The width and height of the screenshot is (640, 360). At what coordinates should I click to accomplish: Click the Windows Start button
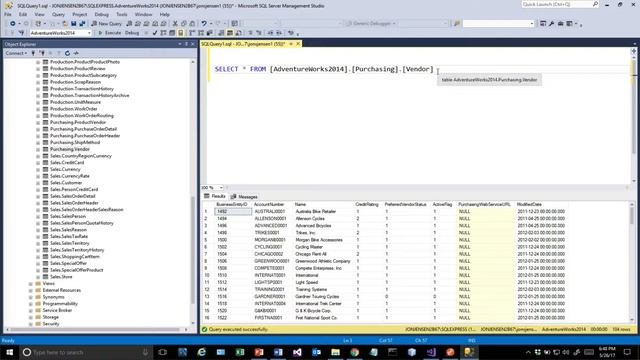click(x=9, y=352)
